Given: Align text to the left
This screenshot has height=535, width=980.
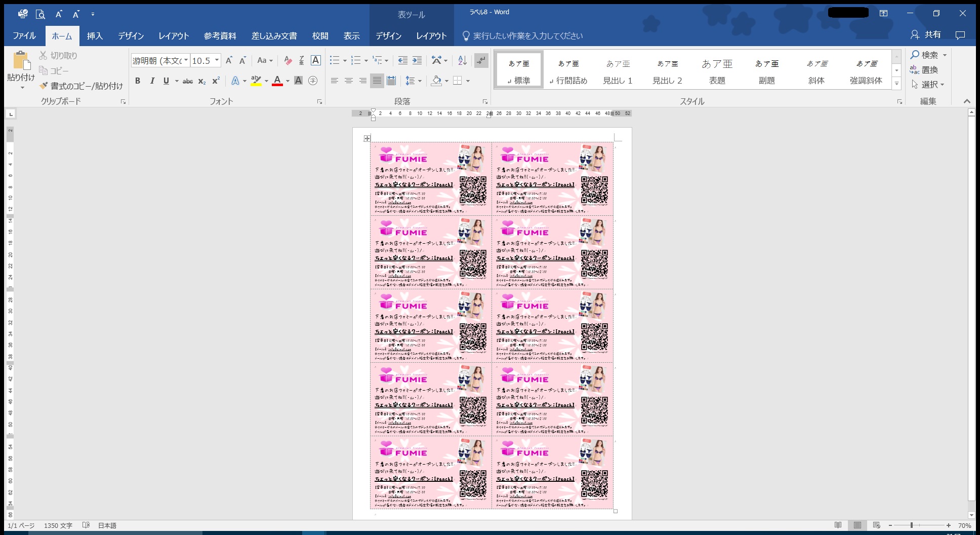Looking at the screenshot, I should pos(335,81).
